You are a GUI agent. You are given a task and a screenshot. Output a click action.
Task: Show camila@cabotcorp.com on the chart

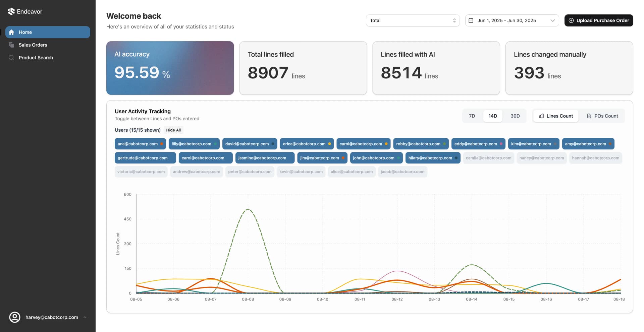[488, 158]
